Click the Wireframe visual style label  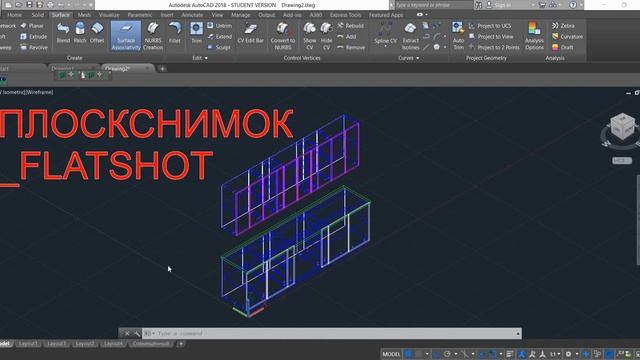[x=40, y=92]
